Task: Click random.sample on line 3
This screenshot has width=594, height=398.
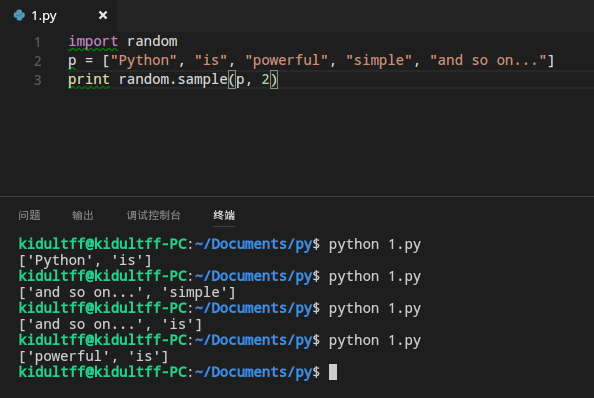Action: click(173, 80)
